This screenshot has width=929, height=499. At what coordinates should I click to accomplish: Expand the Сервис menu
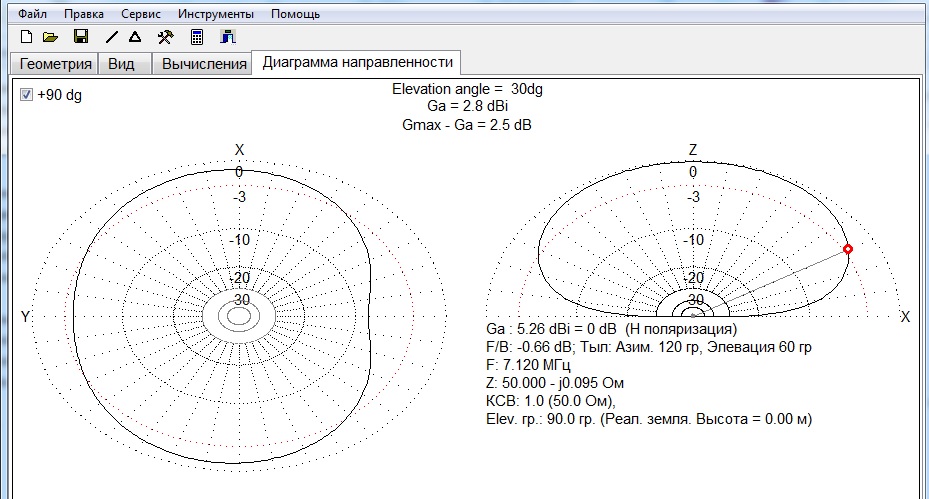point(141,14)
